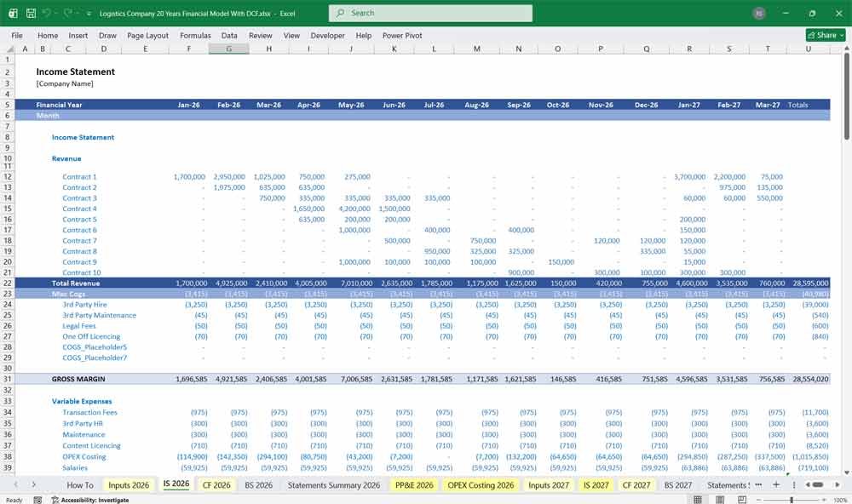852x504 pixels.
Task: Redo the last action
Action: click(x=67, y=13)
